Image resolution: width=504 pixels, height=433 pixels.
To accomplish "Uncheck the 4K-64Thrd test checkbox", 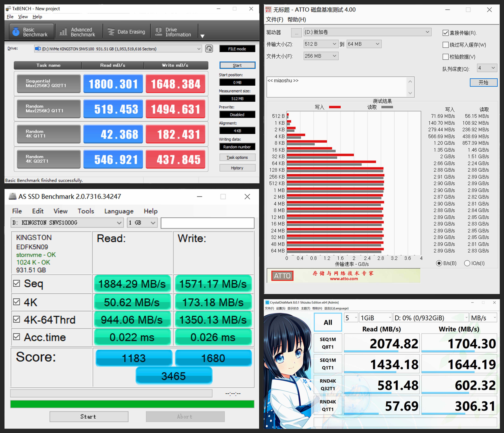I will [x=17, y=319].
